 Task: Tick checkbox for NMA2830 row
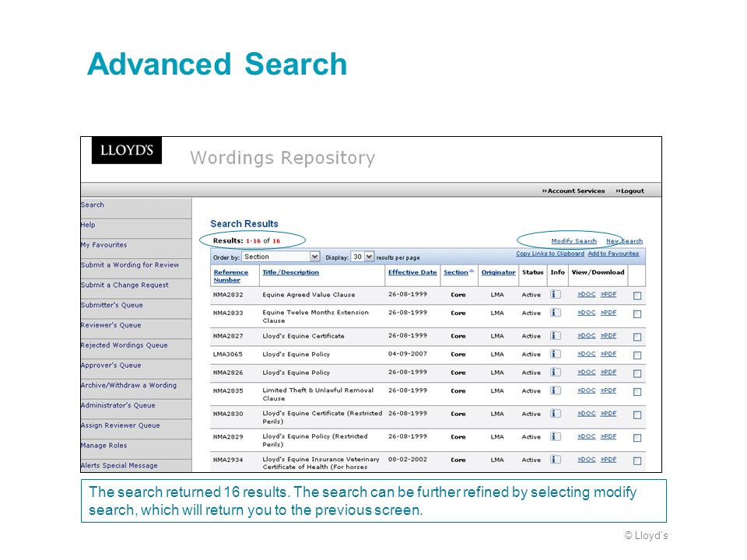[x=637, y=415]
